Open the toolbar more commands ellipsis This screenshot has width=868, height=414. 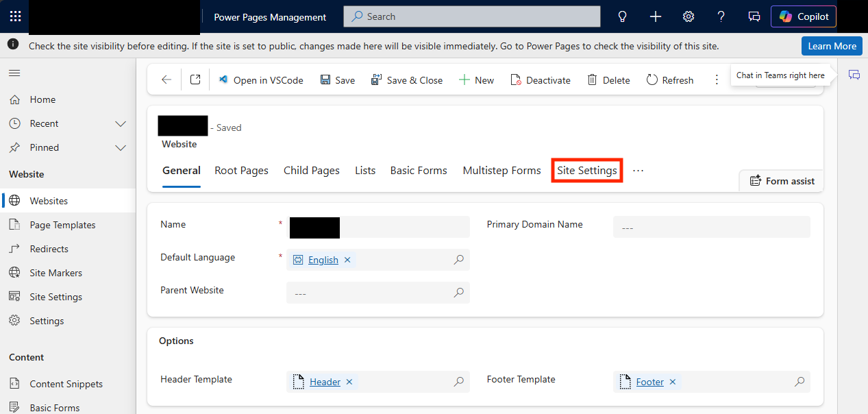(717, 80)
